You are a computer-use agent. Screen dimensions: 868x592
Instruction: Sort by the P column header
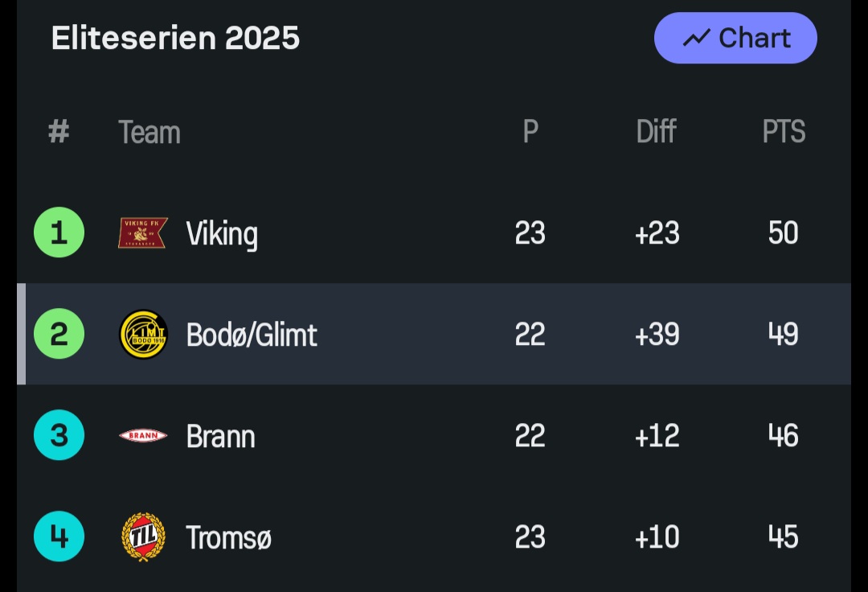pyautogui.click(x=530, y=132)
